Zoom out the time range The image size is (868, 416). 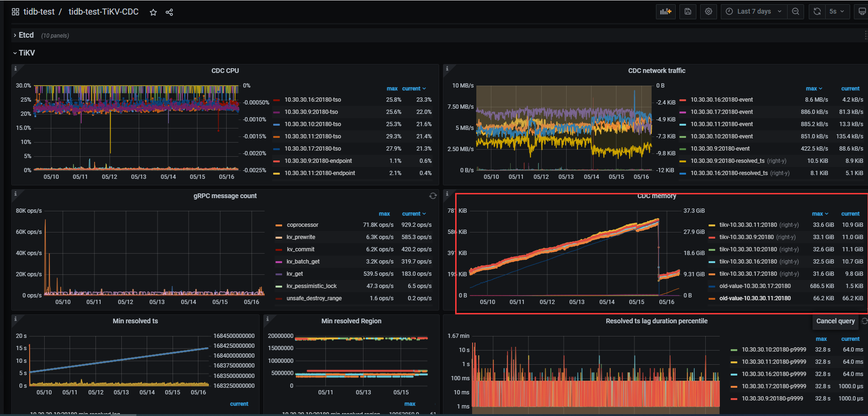click(x=795, y=11)
